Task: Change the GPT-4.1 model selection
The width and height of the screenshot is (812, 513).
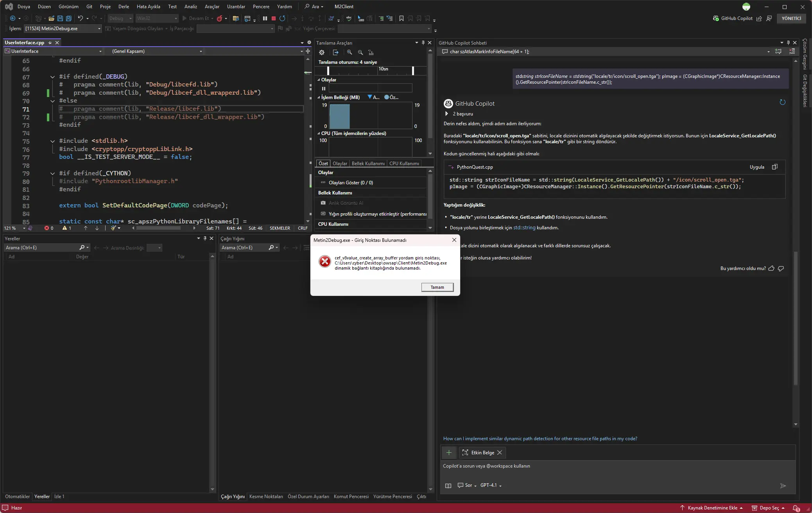Action: click(491, 485)
